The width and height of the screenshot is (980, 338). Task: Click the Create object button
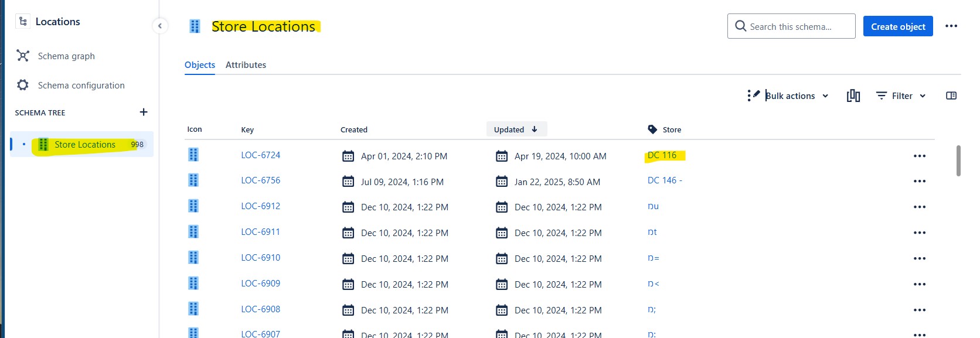pos(898,26)
